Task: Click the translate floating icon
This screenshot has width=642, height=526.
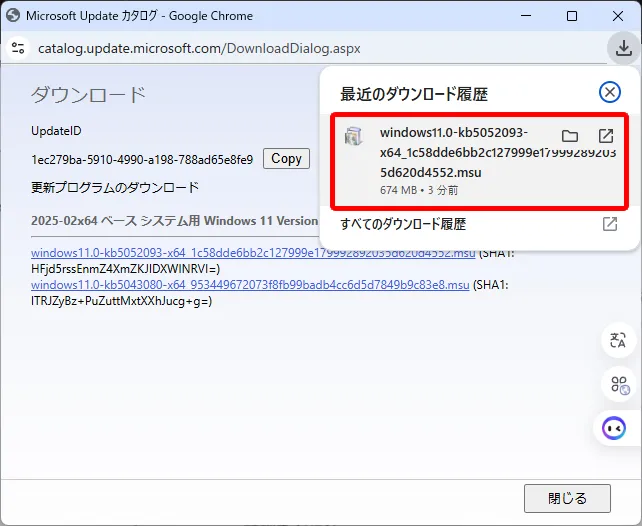Action: [618, 340]
